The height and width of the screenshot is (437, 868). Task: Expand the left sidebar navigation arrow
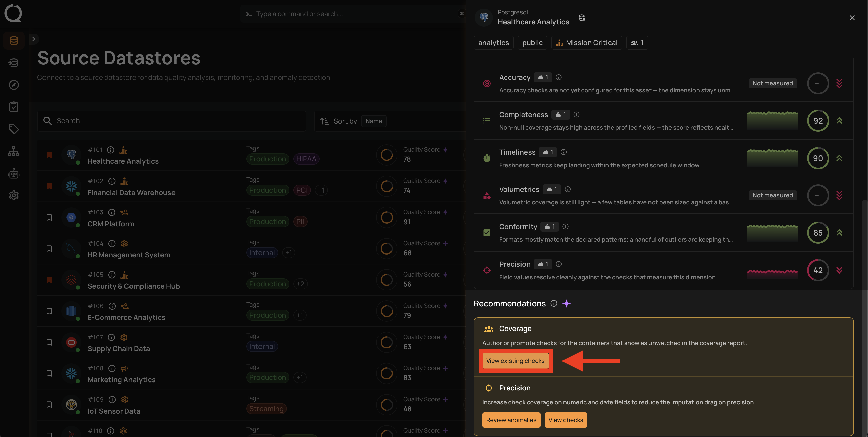33,39
